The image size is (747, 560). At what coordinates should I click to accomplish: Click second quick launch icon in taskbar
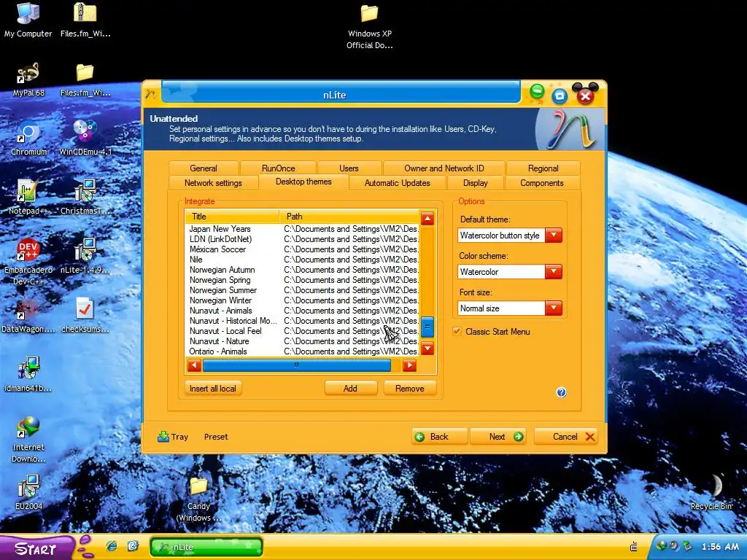point(133,546)
